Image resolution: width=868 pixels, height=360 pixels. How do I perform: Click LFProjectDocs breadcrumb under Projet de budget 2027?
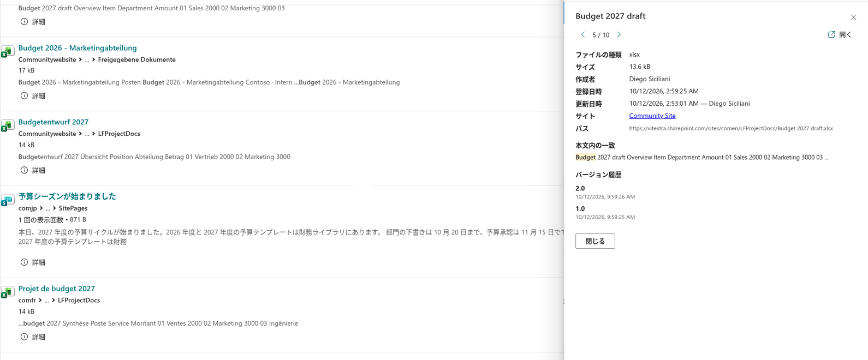point(79,301)
